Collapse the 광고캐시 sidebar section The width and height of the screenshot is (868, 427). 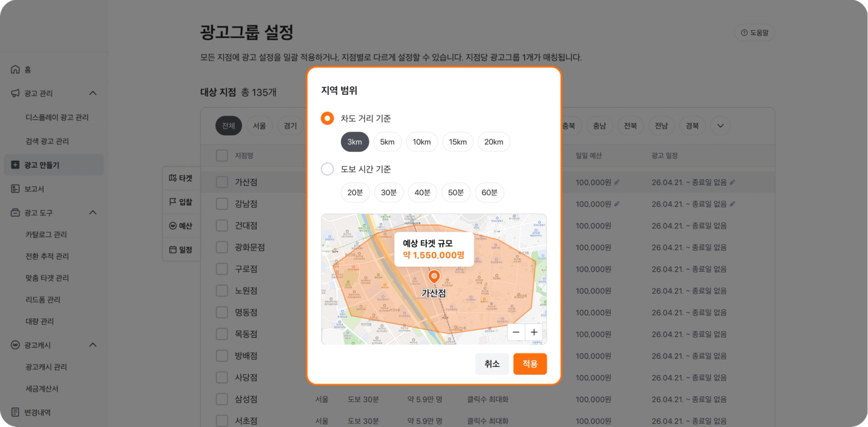93,345
